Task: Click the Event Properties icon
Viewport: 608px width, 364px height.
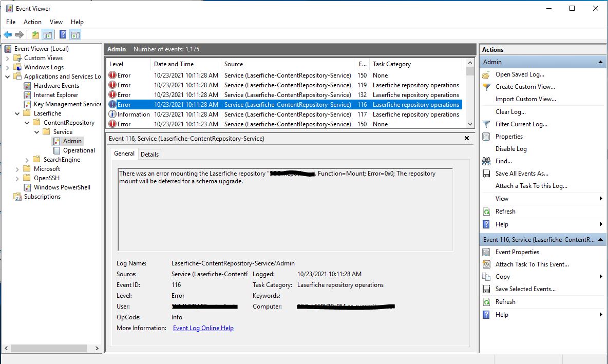Action: point(486,252)
